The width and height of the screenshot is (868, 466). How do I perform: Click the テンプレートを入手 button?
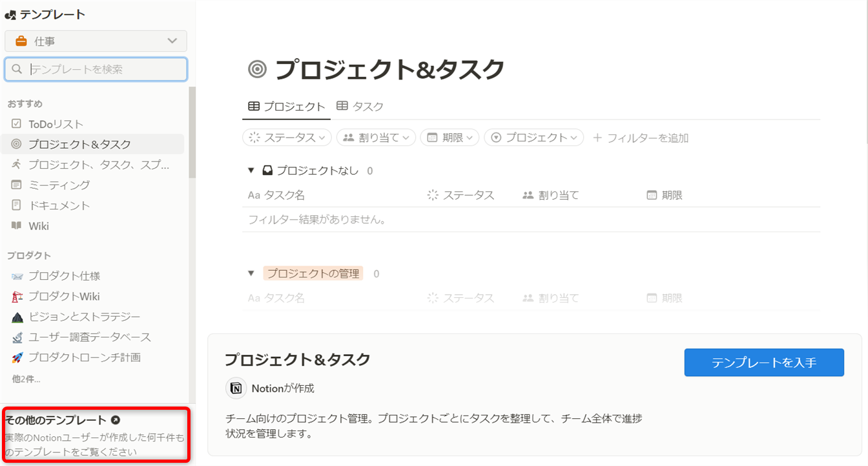[x=763, y=363]
